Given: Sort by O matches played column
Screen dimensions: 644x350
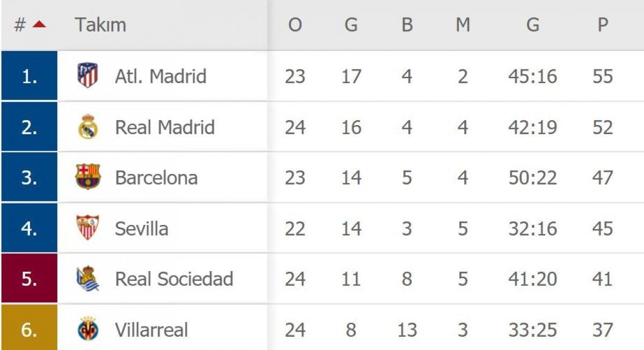Looking at the screenshot, I should 295,25.
